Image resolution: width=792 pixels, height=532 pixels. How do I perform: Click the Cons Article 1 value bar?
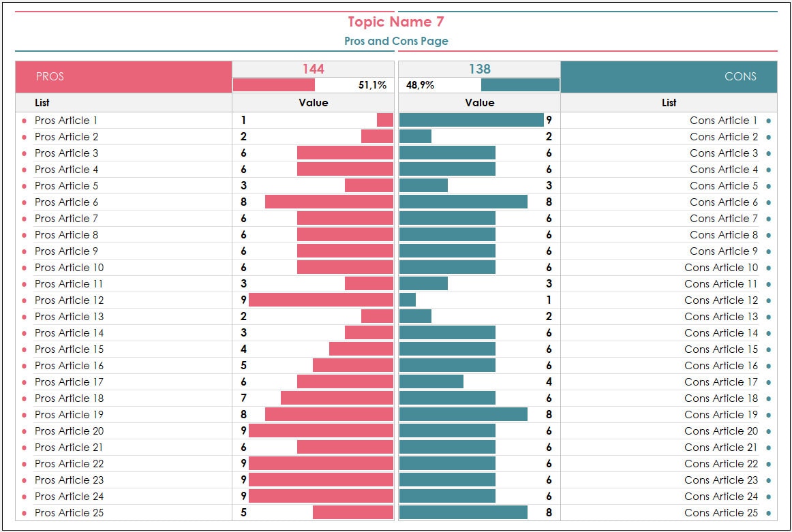[471, 120]
